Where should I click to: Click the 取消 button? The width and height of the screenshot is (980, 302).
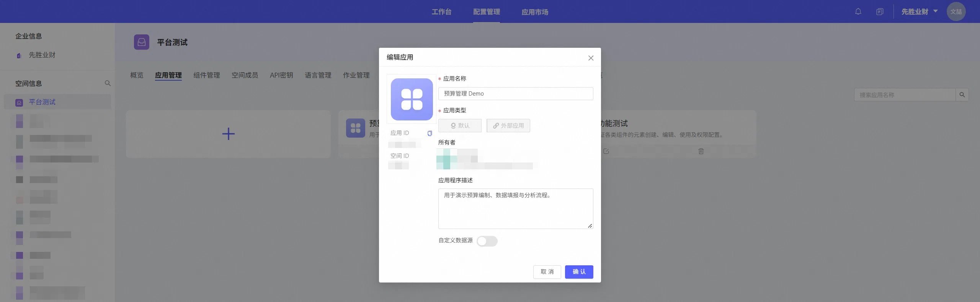tap(547, 272)
